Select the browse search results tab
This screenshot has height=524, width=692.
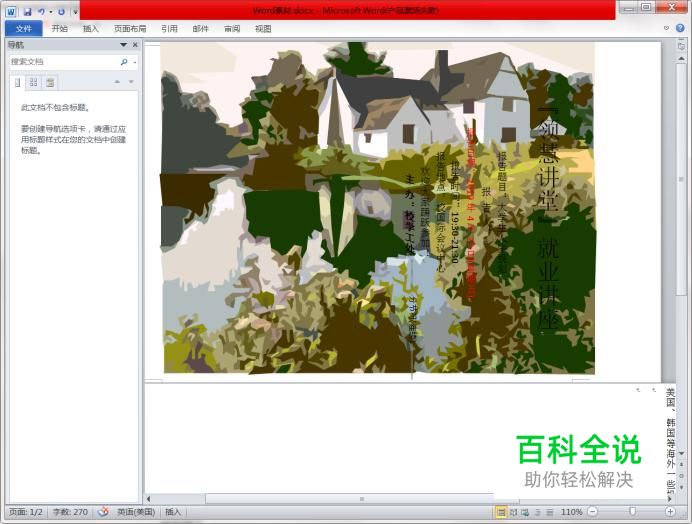50,83
